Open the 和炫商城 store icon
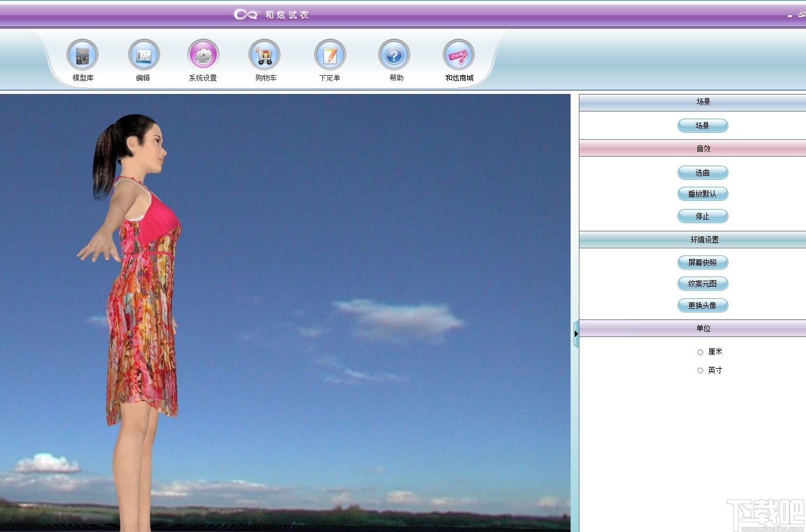Image resolution: width=806 pixels, height=532 pixels. click(458, 55)
